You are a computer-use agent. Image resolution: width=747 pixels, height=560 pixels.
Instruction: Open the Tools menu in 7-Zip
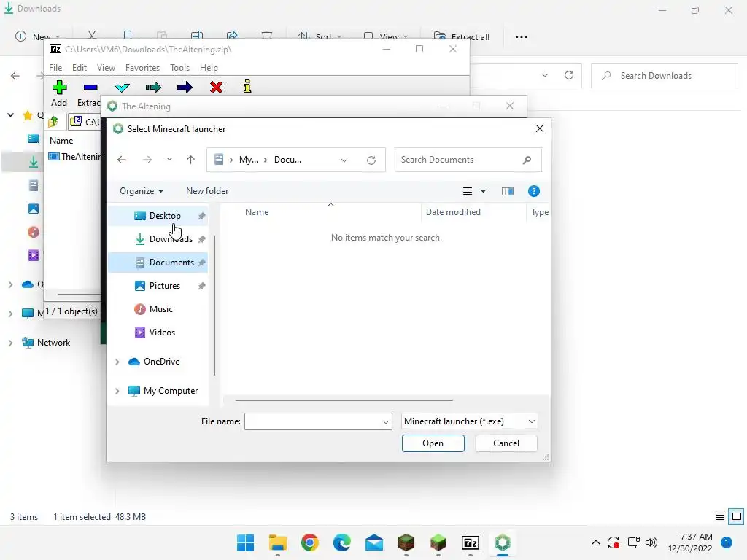[179, 68]
